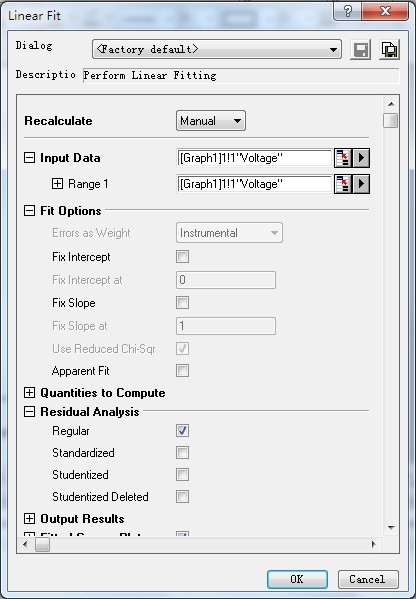The image size is (416, 599).
Task: Open the Recalculate Manual dropdown
Action: point(210,121)
